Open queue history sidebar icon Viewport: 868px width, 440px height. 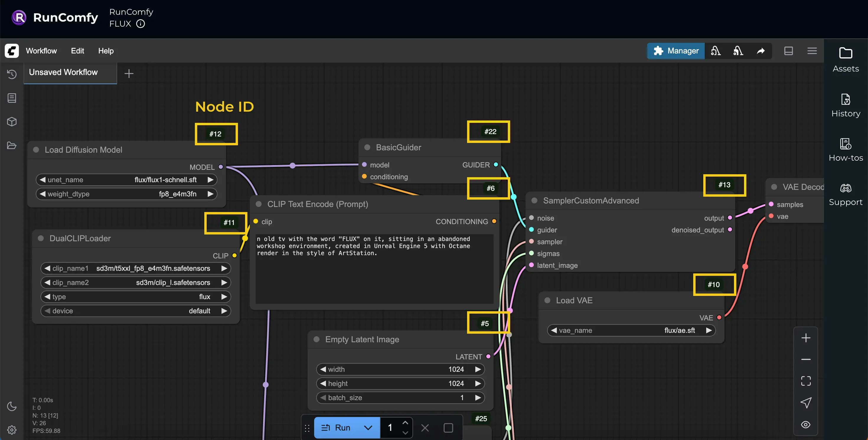(12, 74)
